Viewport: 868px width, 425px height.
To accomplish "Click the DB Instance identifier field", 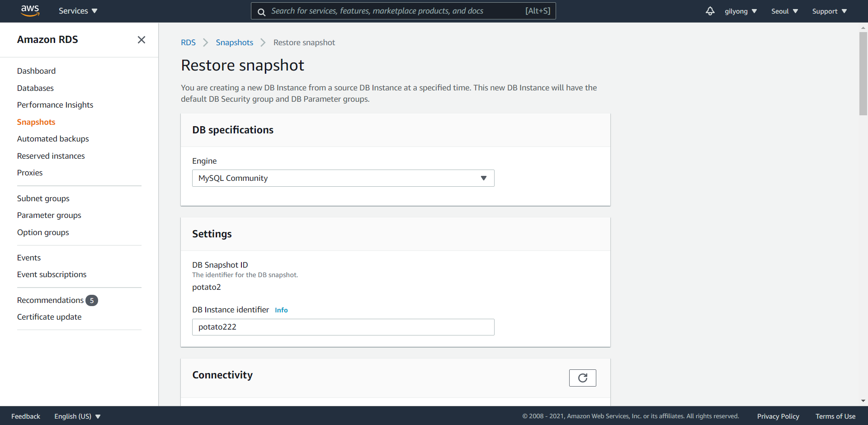I will pos(343,327).
